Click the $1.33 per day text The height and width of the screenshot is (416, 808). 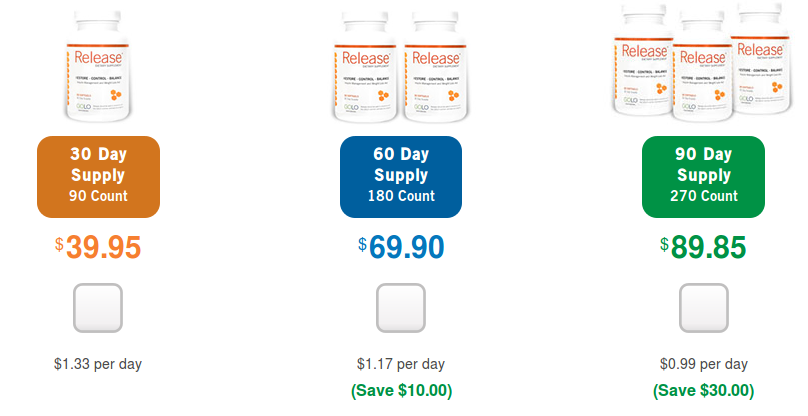pos(98,364)
